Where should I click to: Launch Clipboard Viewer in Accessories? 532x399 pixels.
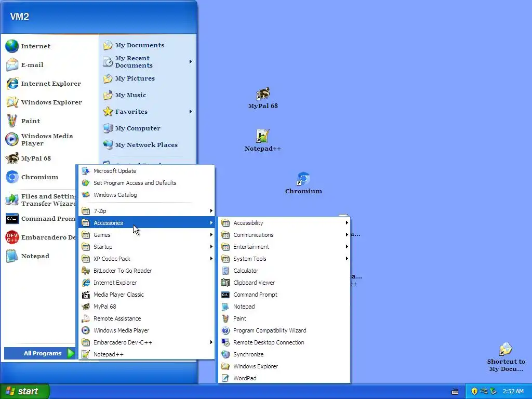284,283
